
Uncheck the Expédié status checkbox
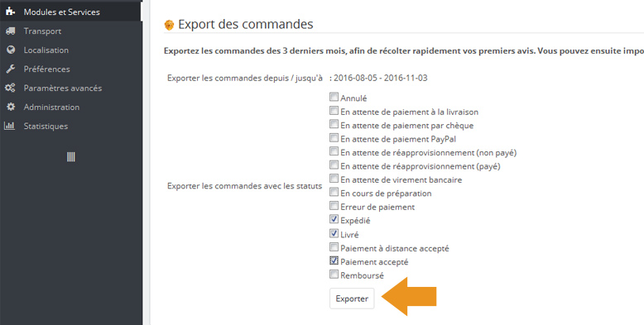coord(334,219)
